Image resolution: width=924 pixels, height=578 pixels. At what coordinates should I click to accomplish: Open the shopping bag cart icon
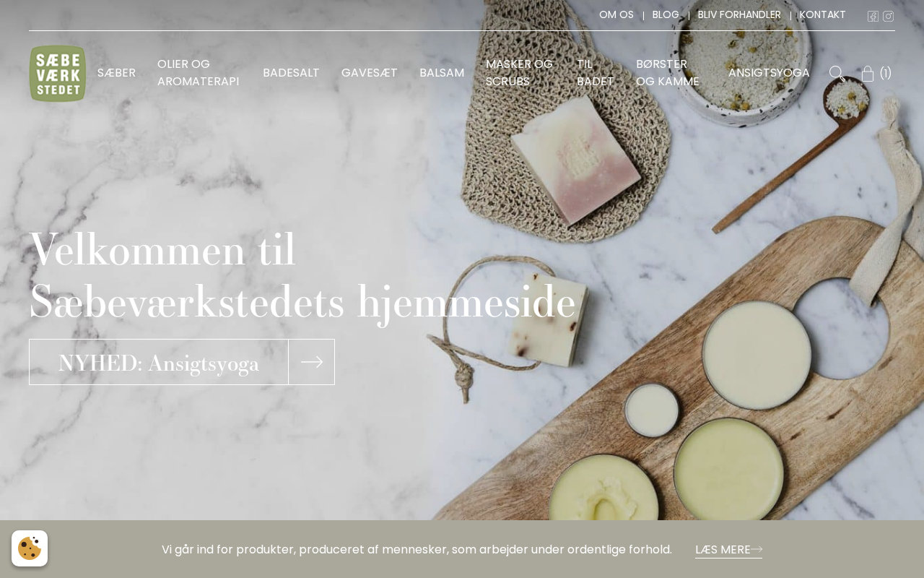[868, 73]
